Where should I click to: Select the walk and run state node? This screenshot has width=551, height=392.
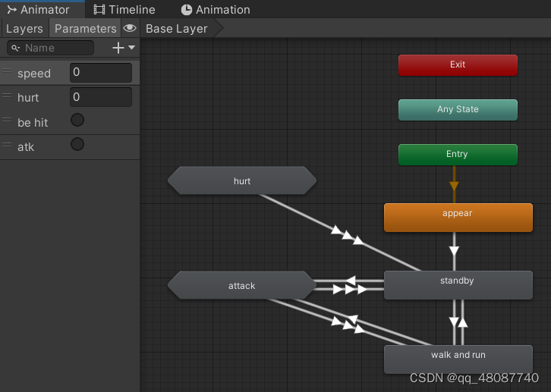(x=458, y=359)
